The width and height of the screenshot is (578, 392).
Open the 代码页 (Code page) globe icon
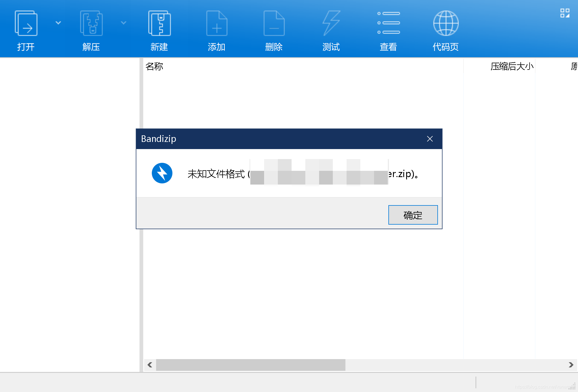coord(446,23)
